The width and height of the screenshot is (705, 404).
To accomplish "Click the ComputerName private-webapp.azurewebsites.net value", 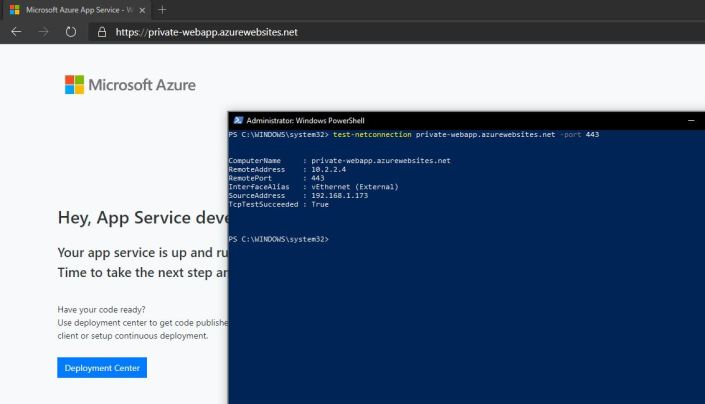I will [x=381, y=160].
